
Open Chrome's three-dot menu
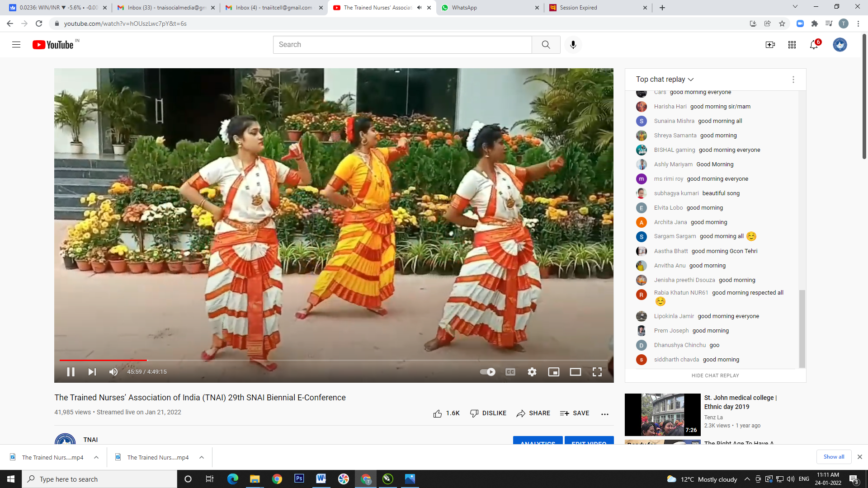(858, 23)
